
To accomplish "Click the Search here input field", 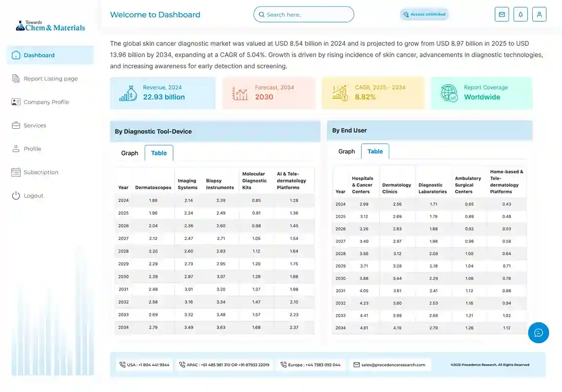I will point(307,15).
